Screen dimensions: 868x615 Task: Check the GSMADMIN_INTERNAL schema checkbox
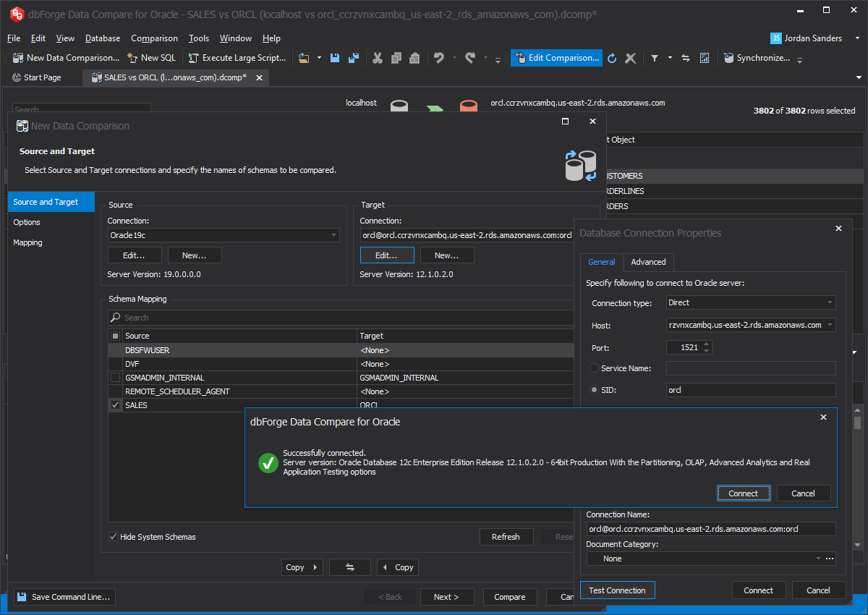pos(115,378)
